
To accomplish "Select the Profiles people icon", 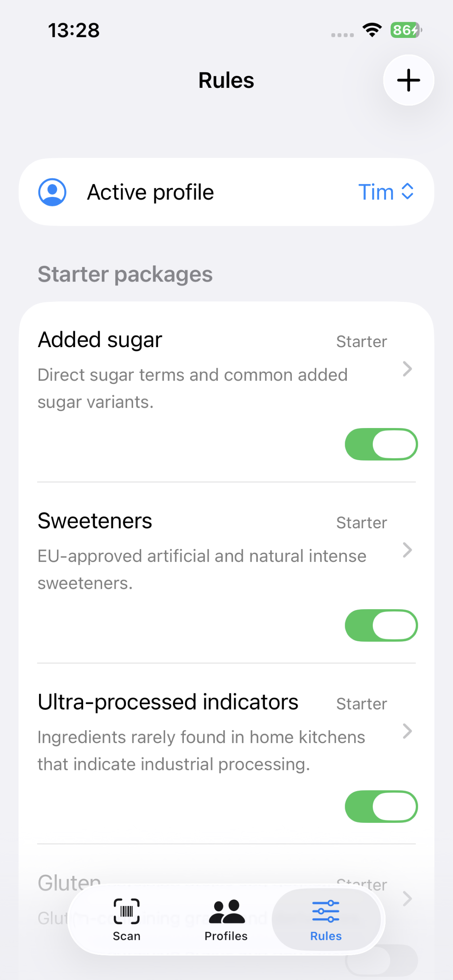I will [226, 911].
